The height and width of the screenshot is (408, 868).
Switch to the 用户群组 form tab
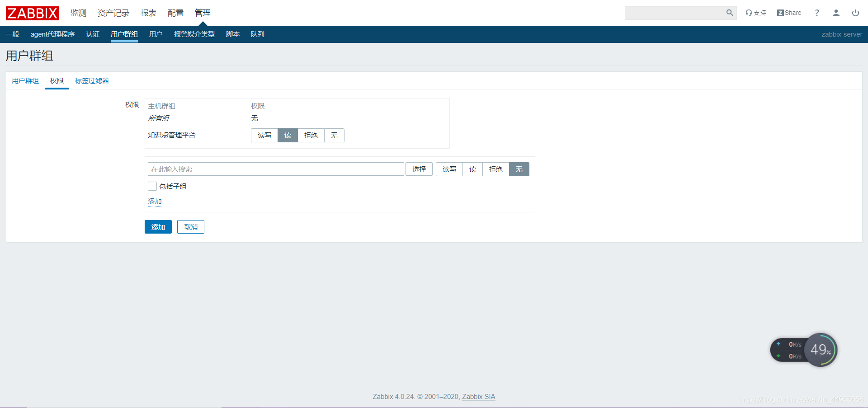25,80
